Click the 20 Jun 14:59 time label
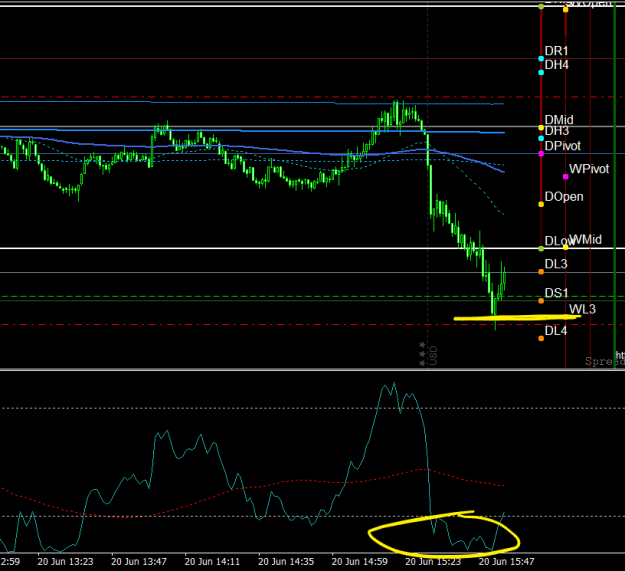Viewport: 625px width, 571px height. click(360, 562)
